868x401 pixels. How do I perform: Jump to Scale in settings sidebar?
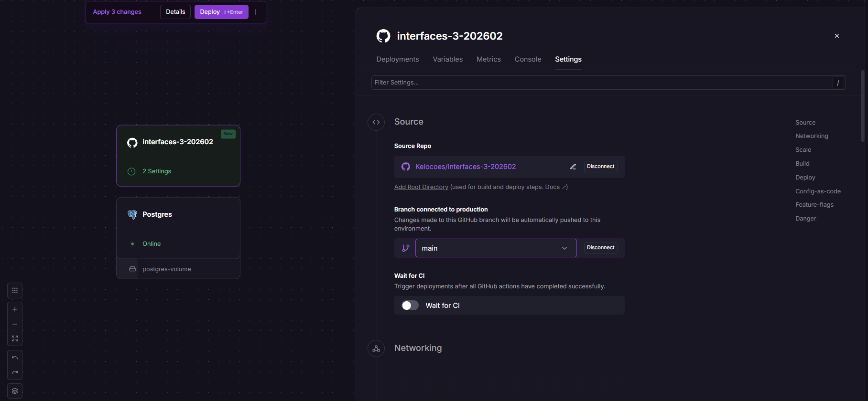click(803, 150)
